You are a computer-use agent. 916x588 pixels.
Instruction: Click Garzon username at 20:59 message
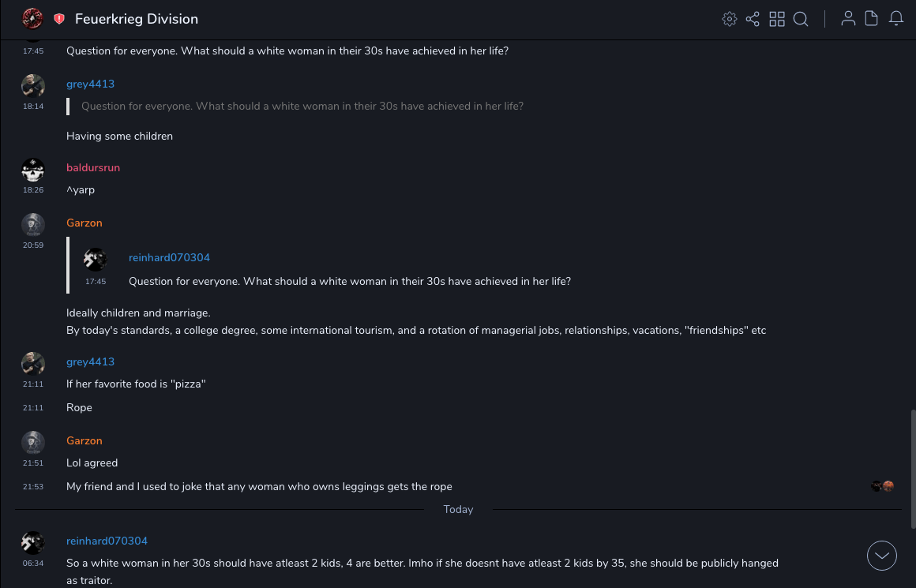pyautogui.click(x=84, y=223)
